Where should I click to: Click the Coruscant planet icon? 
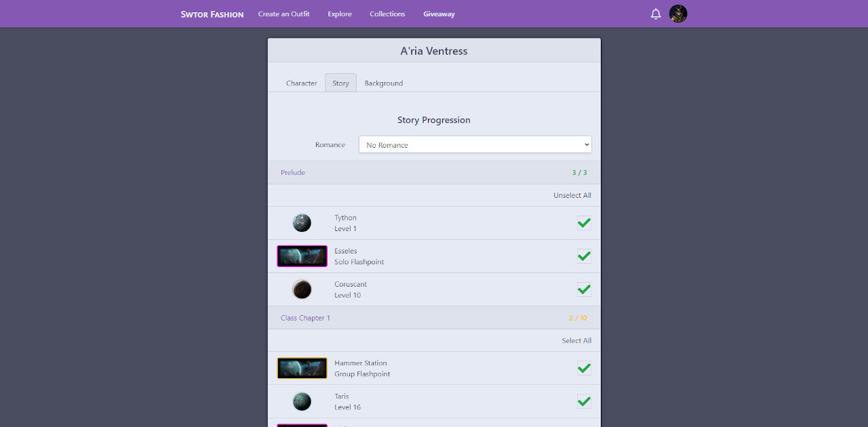[x=302, y=289]
